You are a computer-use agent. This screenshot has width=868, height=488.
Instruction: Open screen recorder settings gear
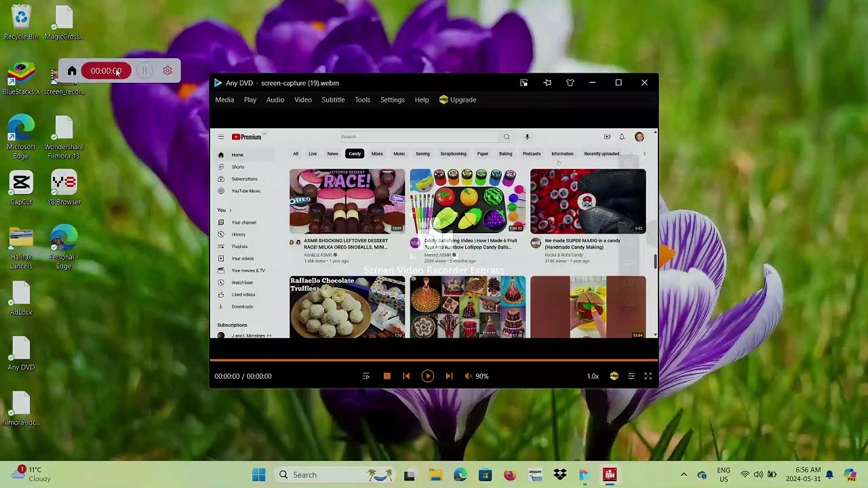167,70
